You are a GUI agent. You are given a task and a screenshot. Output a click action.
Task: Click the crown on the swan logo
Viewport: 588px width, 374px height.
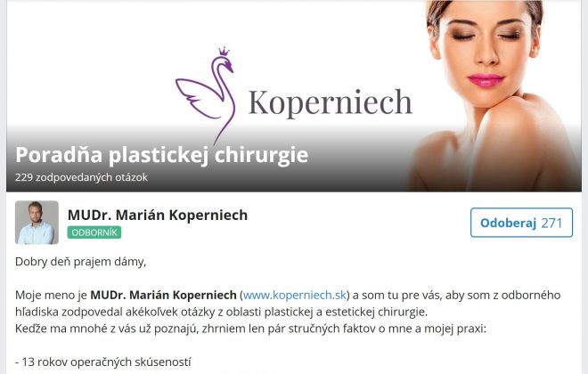tap(224, 52)
